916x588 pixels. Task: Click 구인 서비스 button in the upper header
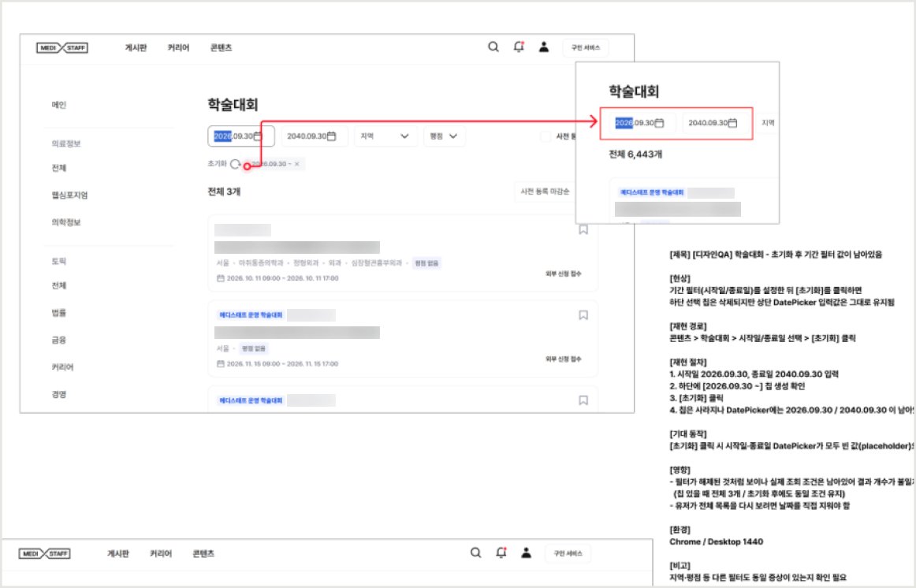(x=586, y=47)
